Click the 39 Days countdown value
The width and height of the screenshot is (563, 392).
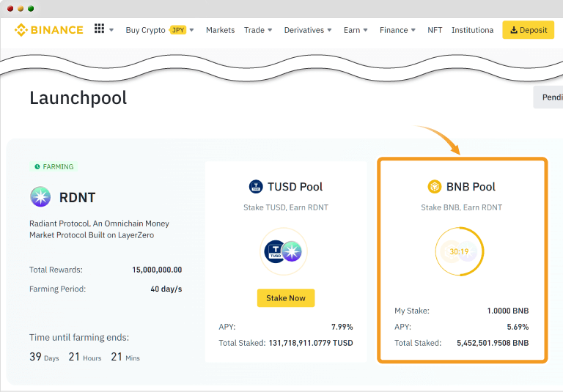pos(44,357)
